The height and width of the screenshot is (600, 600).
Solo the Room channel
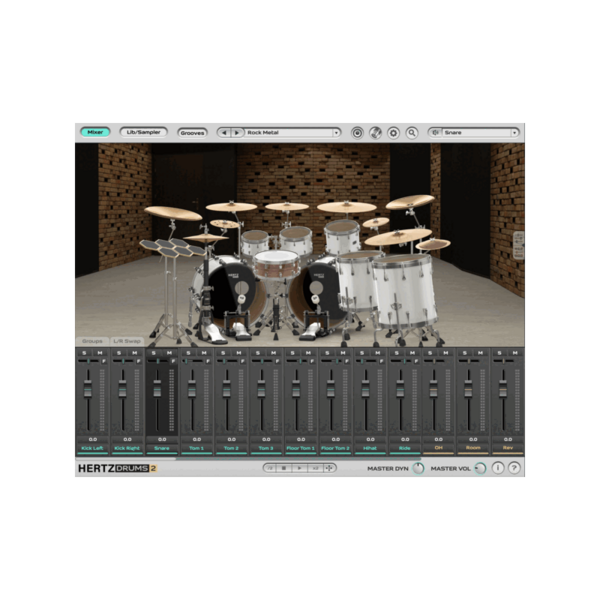click(465, 353)
